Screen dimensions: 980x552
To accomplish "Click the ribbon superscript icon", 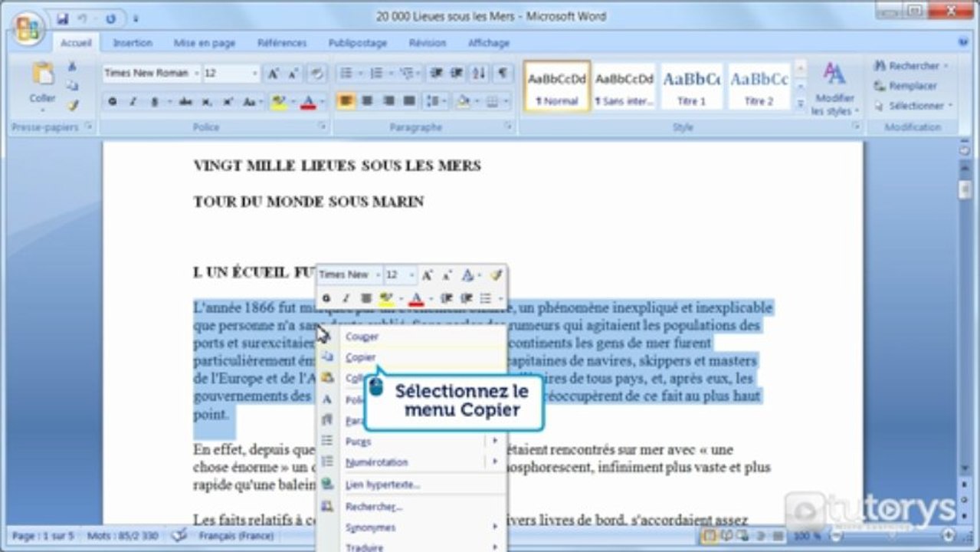I will (228, 101).
